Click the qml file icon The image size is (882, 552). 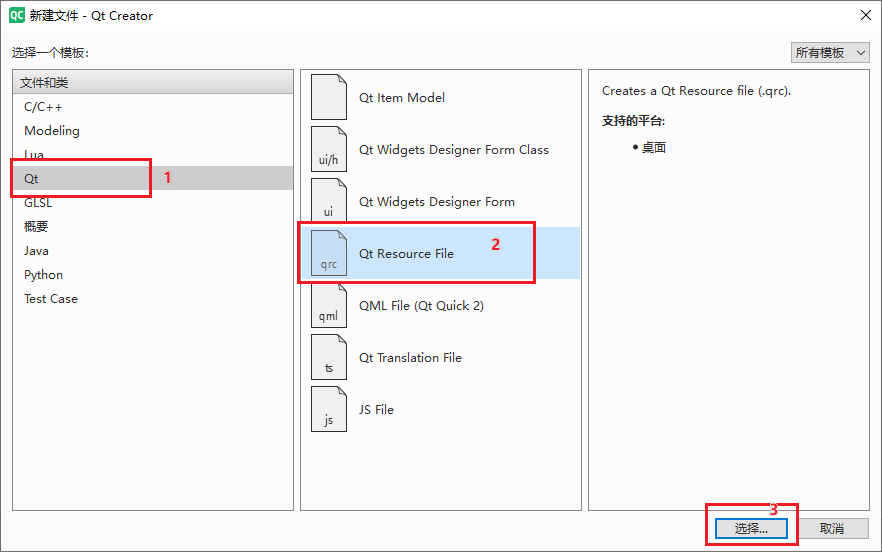pyautogui.click(x=329, y=305)
